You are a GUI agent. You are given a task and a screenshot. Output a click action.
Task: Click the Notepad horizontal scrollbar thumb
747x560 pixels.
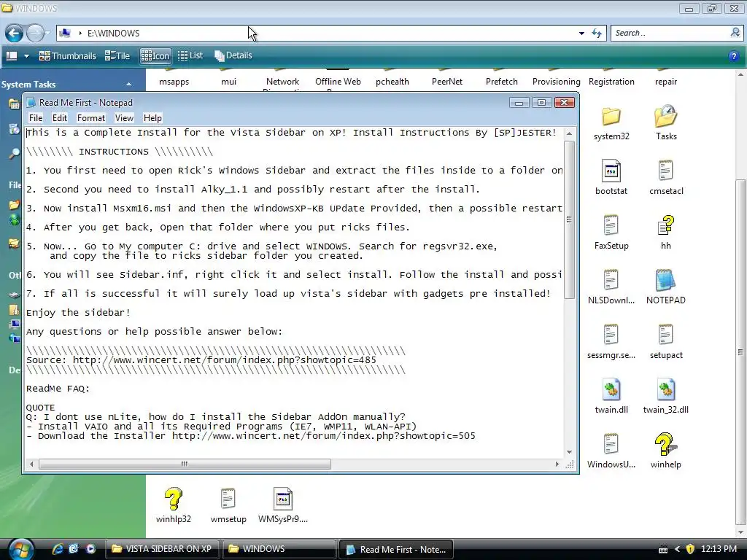185,464
